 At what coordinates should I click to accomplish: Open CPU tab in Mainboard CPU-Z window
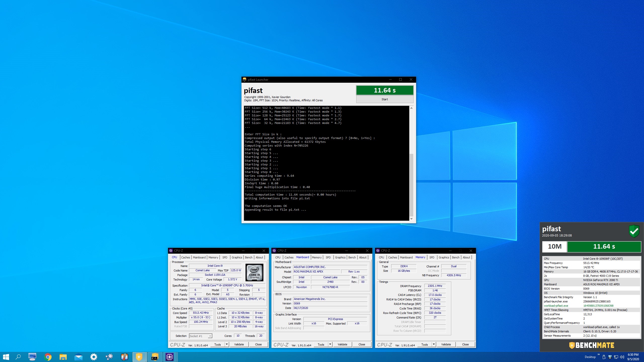click(278, 257)
